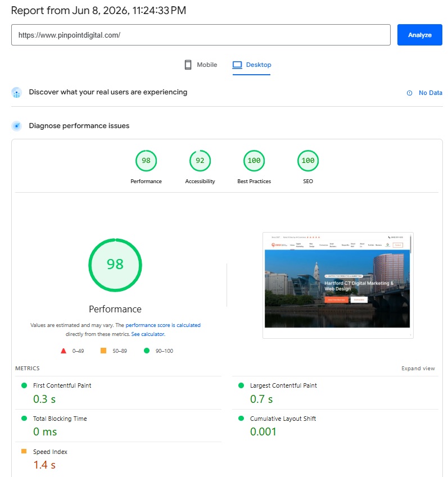Click Speed Index orange square indicator

pyautogui.click(x=24, y=451)
